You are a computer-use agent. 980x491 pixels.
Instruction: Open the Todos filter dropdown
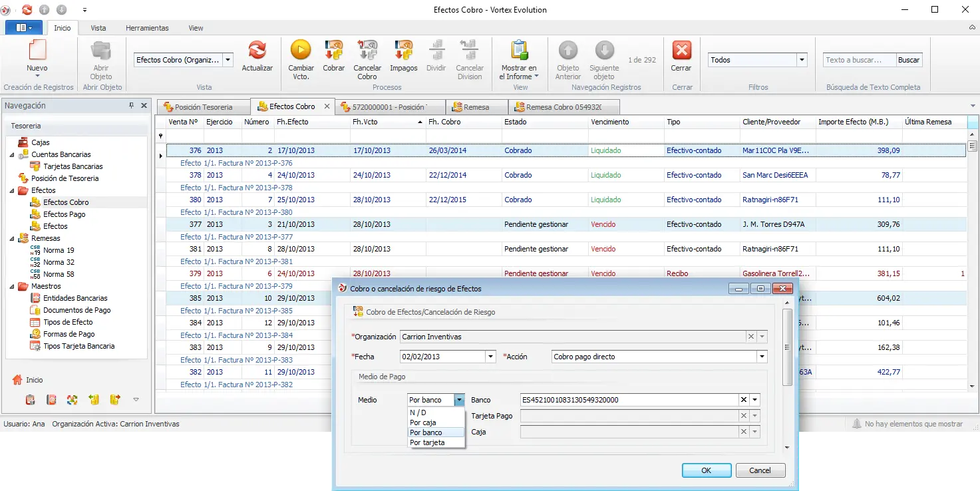pos(802,60)
